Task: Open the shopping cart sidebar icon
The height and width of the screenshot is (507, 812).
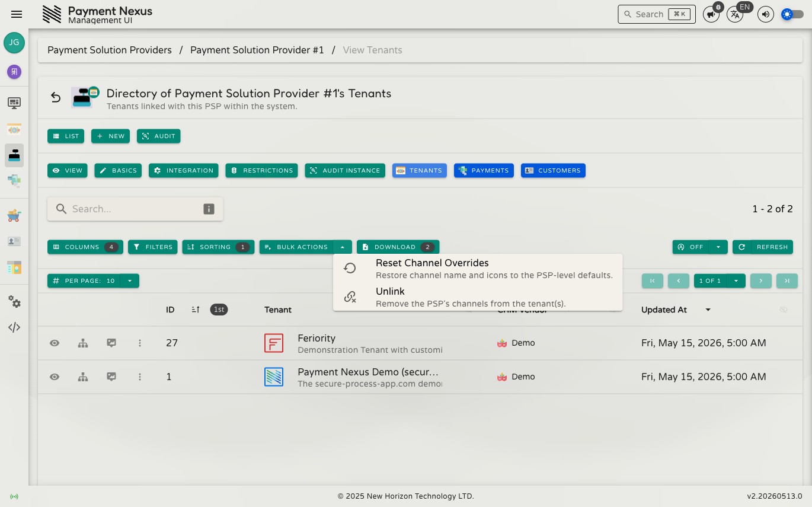Action: pyautogui.click(x=14, y=215)
